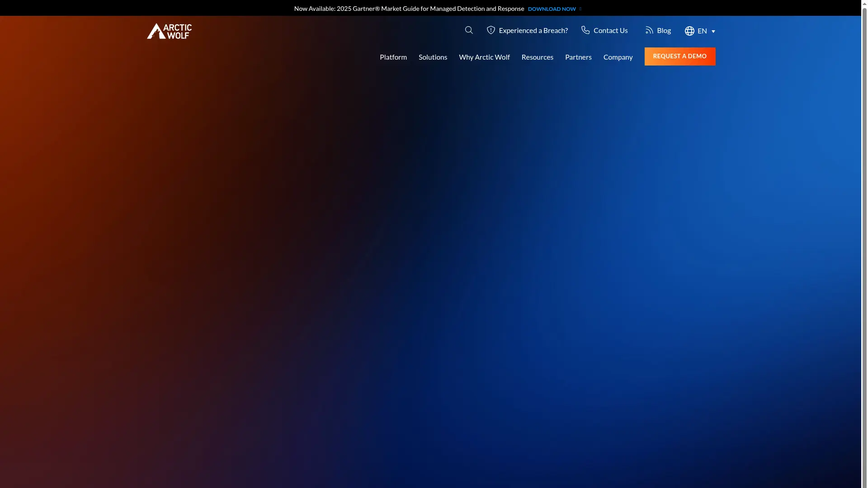Image resolution: width=868 pixels, height=488 pixels.
Task: Click the REQUEST A DEMO button
Action: pos(680,56)
